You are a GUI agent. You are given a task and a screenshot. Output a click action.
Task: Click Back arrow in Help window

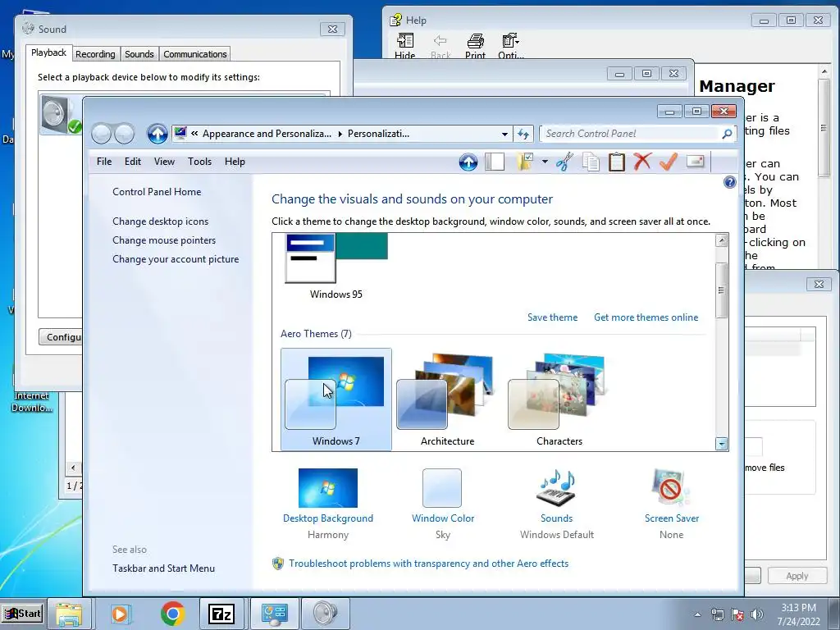(441, 46)
